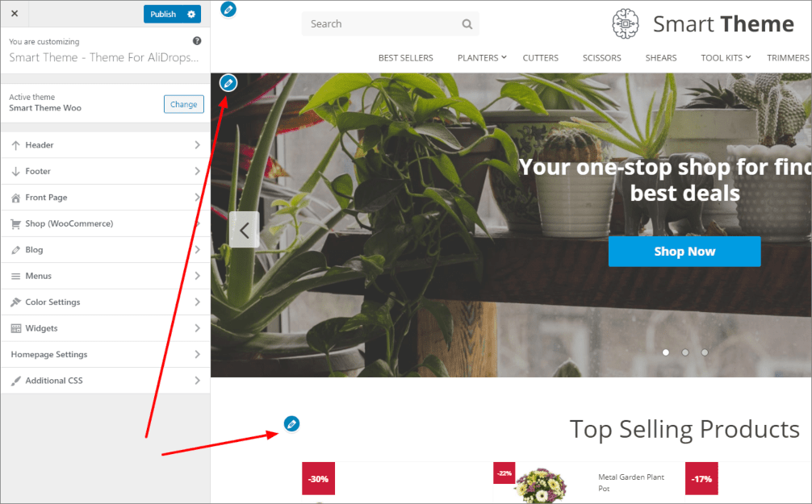Select the second slider dot
This screenshot has height=504, width=812.
coord(685,352)
